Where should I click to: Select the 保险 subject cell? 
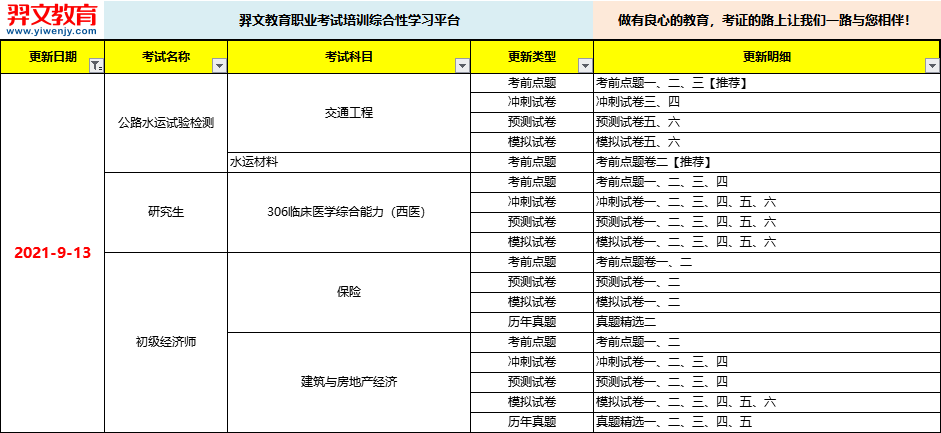click(x=349, y=292)
